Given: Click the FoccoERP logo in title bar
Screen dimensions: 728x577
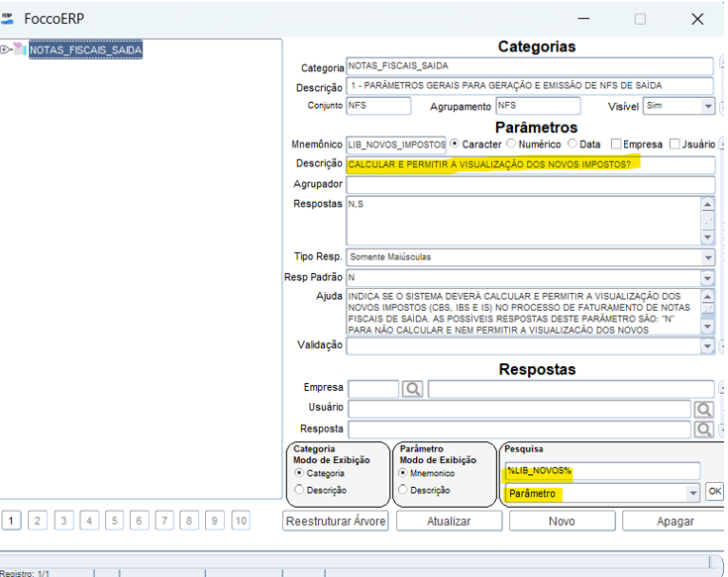Looking at the screenshot, I should (9, 18).
